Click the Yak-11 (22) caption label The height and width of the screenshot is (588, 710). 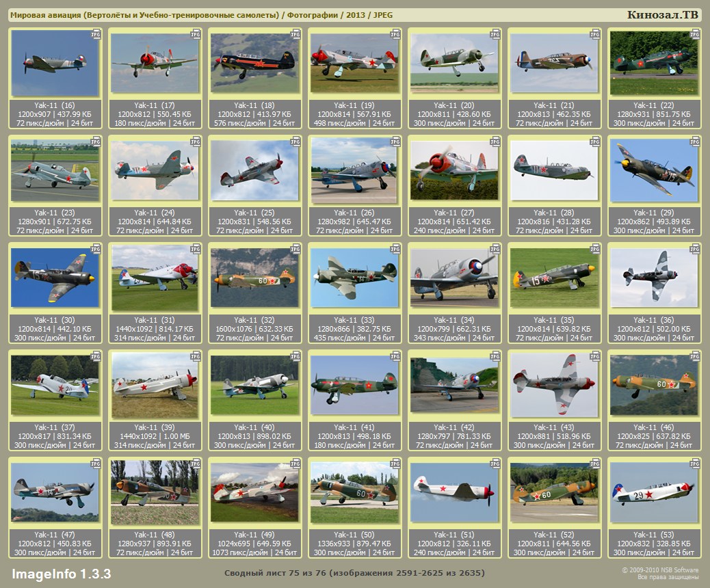coord(654,105)
